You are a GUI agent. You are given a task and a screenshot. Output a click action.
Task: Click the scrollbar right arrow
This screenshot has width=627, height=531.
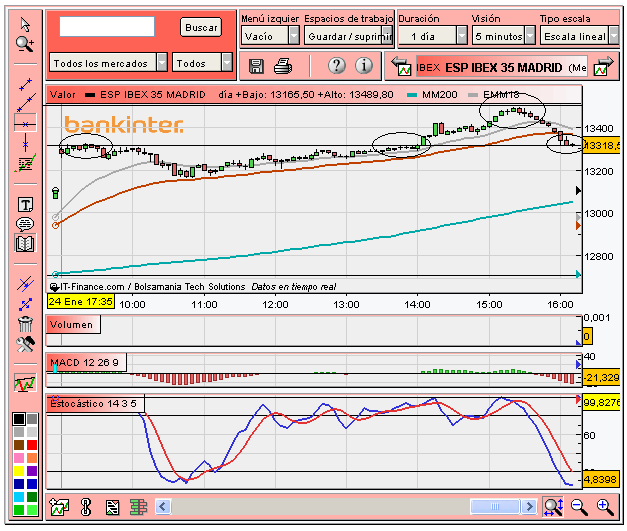coord(529,507)
